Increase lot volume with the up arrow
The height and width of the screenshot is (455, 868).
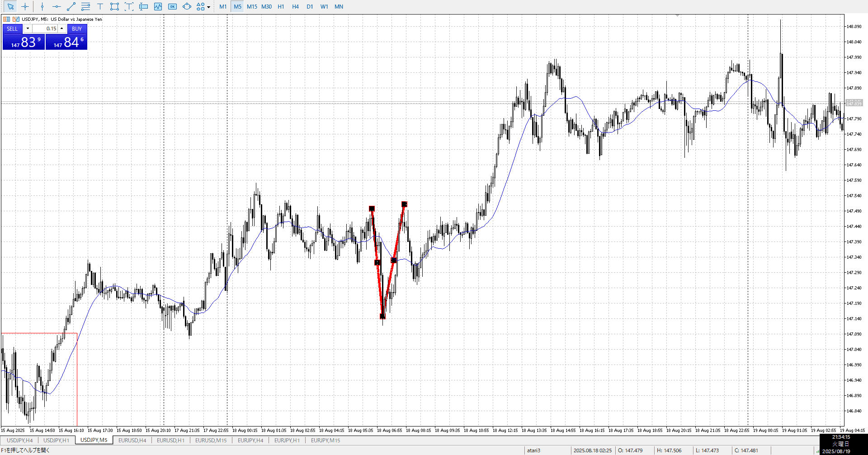[x=62, y=28]
